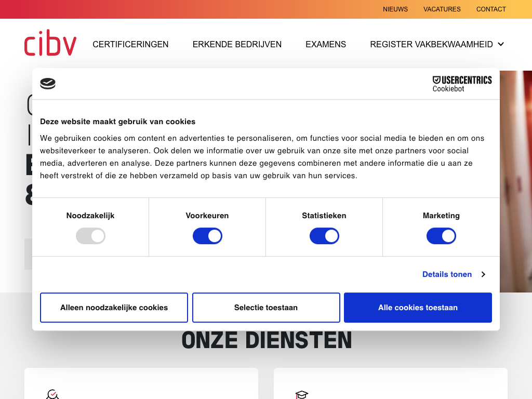Turn off the Statistieken toggle
The width and height of the screenshot is (532, 399).
[x=324, y=236]
